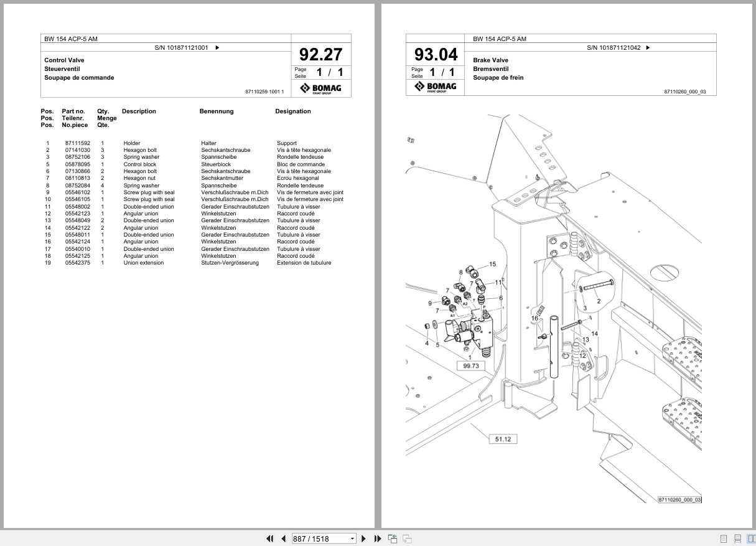Click 'Steuerblock' in the Benennung column
The width and height of the screenshot is (756, 546).
[x=216, y=164]
